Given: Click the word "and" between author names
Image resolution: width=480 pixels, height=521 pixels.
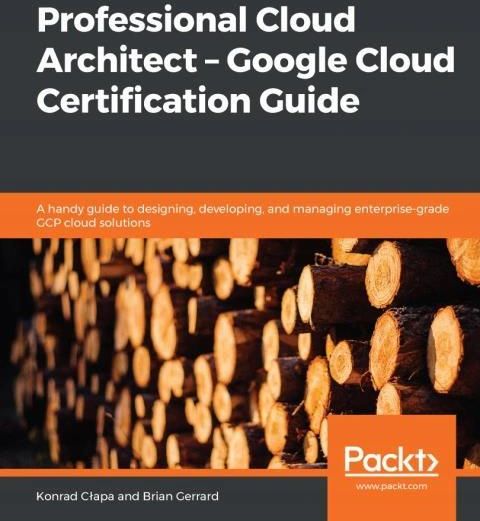Looking at the screenshot, I should coord(128,496).
